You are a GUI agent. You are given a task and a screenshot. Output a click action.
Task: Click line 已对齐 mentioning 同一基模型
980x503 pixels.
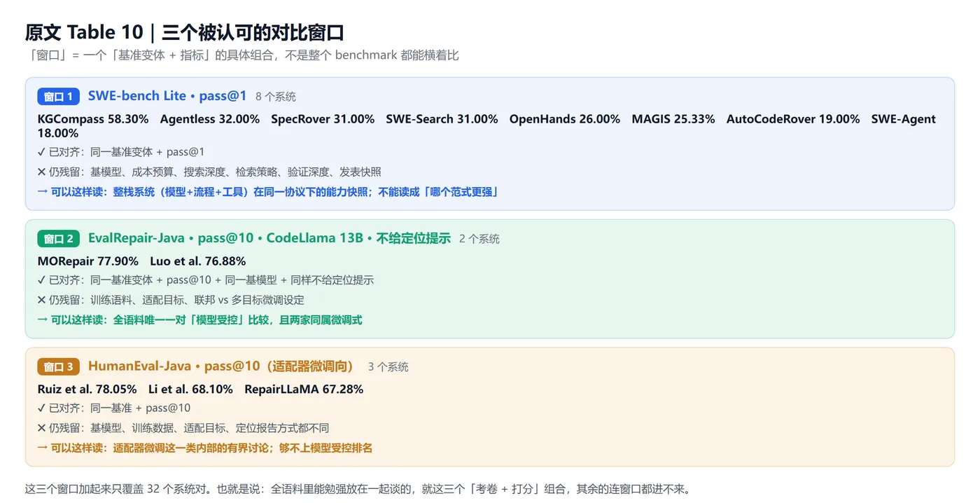pyautogui.click(x=206, y=280)
